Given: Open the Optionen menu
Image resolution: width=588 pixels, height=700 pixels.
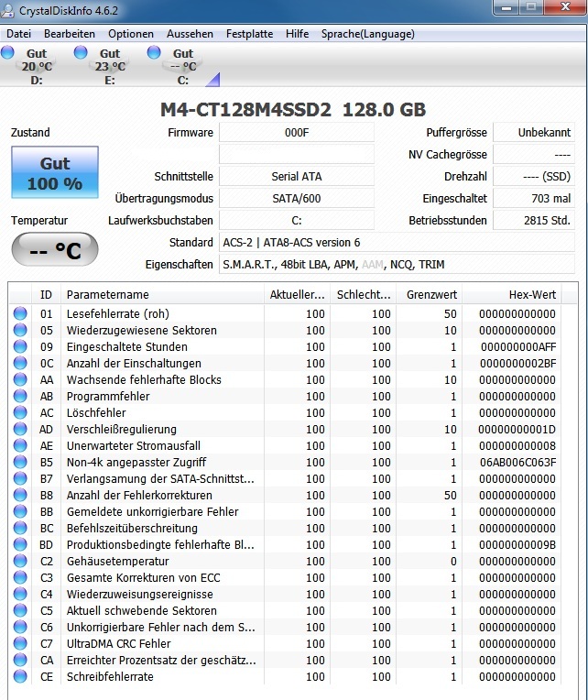Looking at the screenshot, I should pos(131,34).
